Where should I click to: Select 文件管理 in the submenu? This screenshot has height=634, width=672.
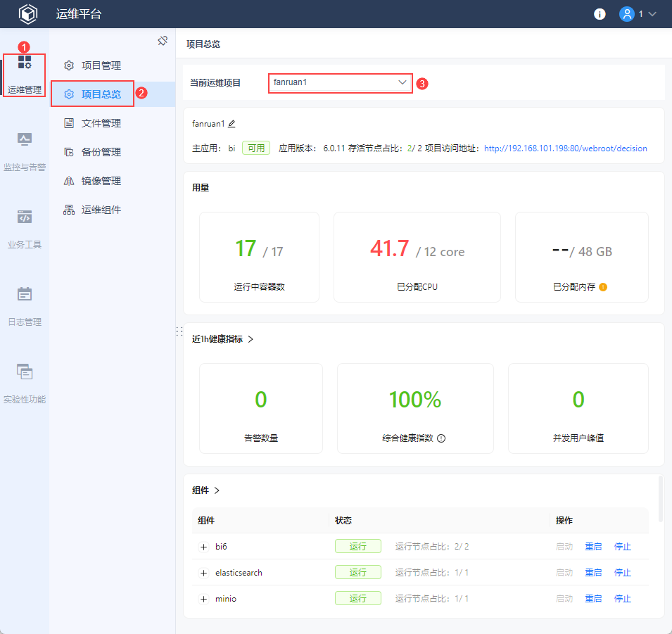click(x=101, y=123)
